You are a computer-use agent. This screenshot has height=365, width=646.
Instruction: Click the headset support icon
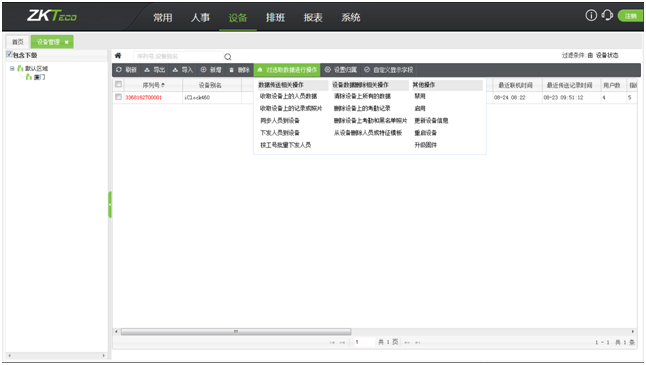(607, 16)
